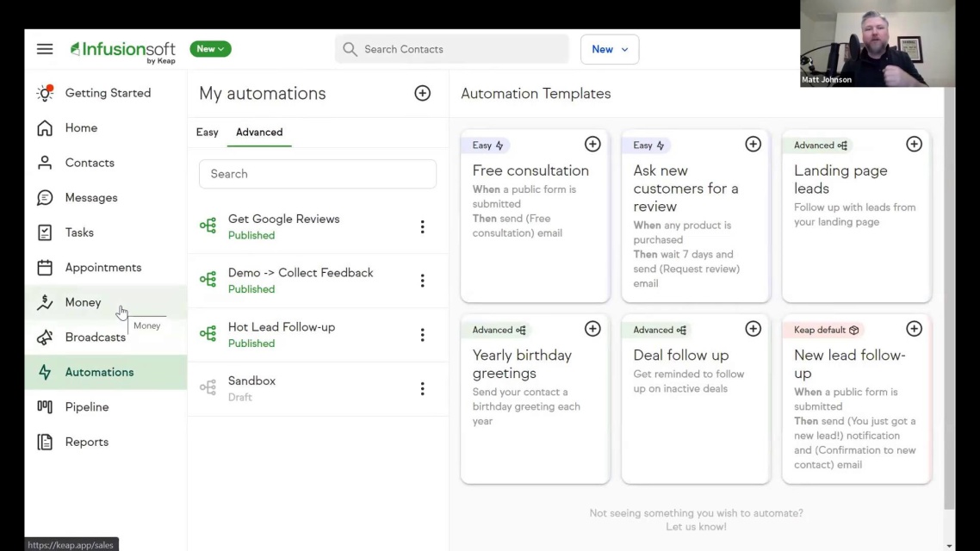Add the Deal follow up template

pos(754,329)
